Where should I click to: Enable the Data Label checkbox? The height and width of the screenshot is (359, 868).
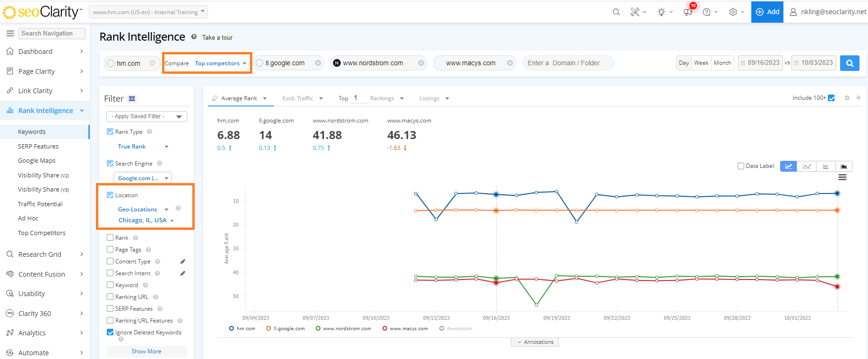[741, 166]
